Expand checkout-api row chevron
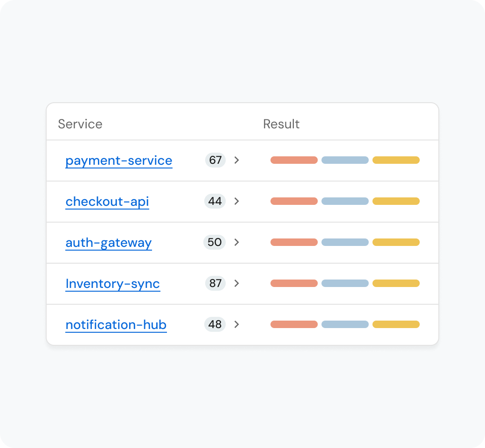This screenshot has height=448, width=485. pos(236,201)
